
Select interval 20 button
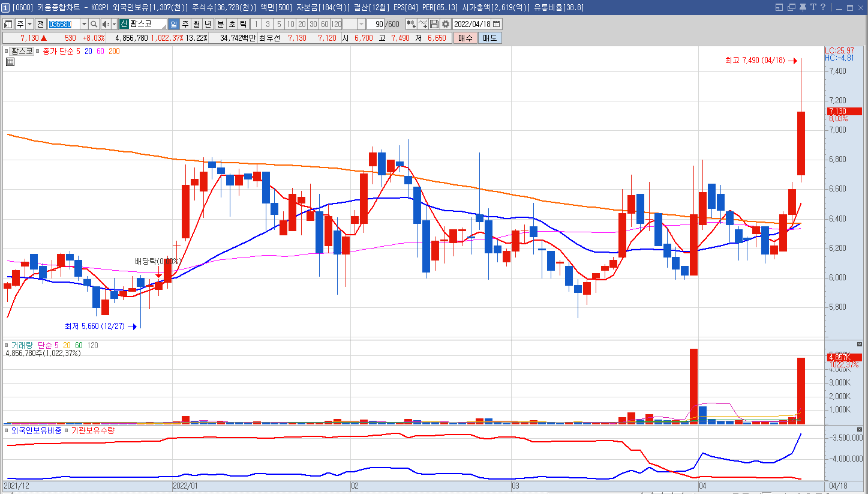tap(302, 24)
